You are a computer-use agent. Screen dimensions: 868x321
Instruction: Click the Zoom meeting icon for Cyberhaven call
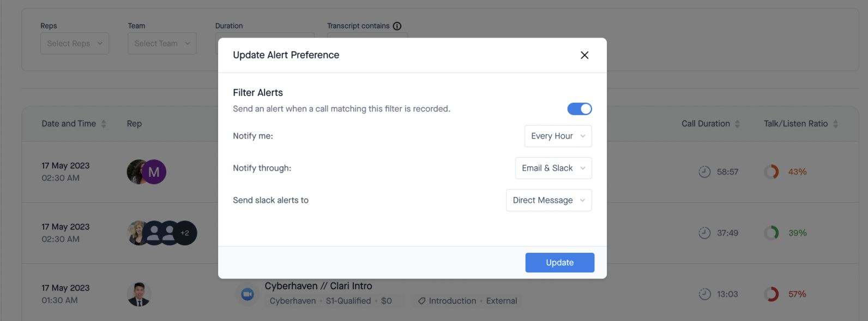[248, 294]
